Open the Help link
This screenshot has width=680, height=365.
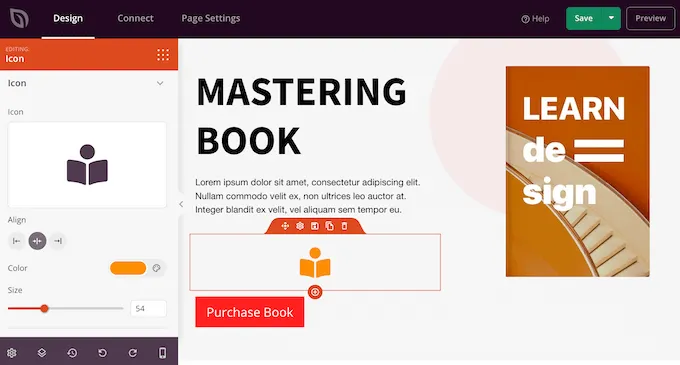click(535, 19)
